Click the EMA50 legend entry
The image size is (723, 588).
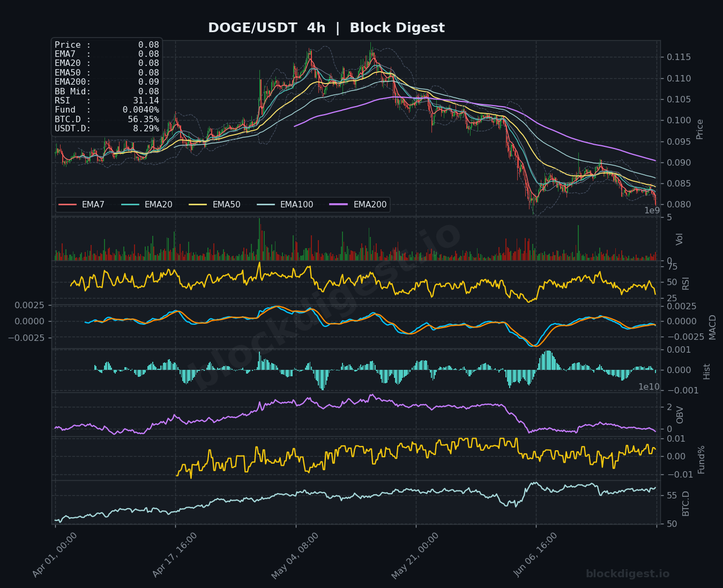point(215,204)
